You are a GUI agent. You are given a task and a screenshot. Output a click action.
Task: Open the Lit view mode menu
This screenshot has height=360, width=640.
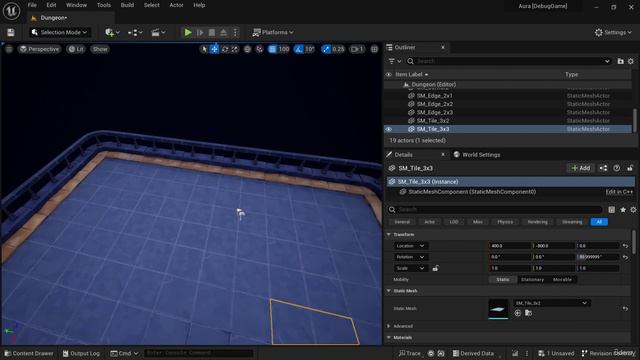(76, 49)
